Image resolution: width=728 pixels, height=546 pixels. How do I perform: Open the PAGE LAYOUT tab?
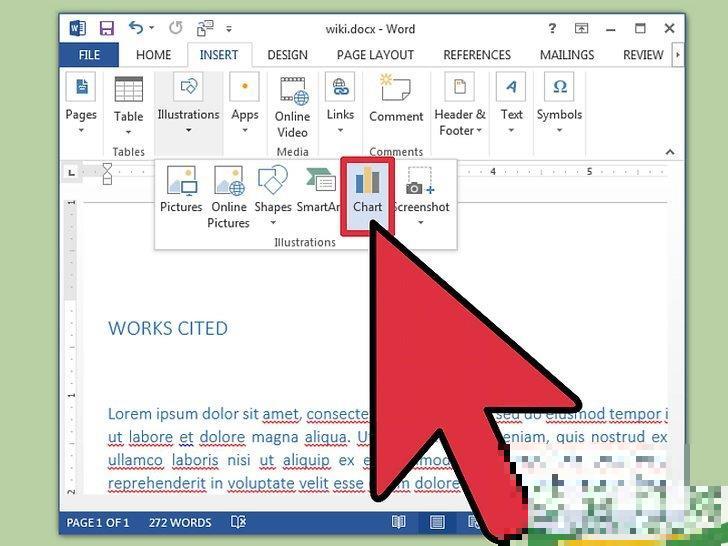click(x=375, y=55)
